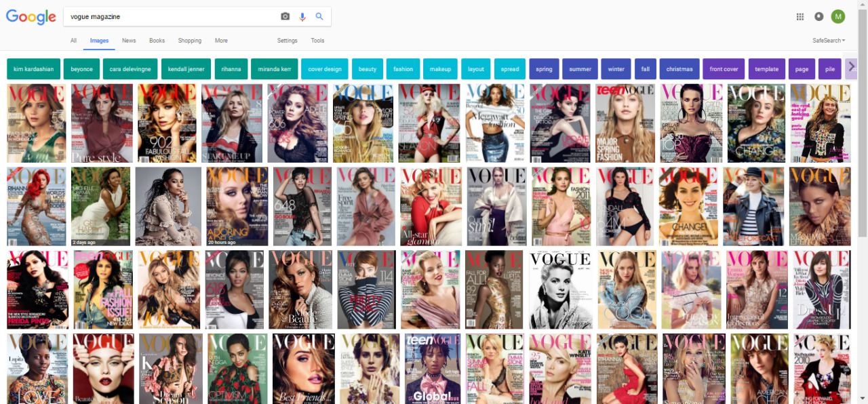The image size is (868, 404).
Task: Open the Google apps grid
Action: (800, 17)
